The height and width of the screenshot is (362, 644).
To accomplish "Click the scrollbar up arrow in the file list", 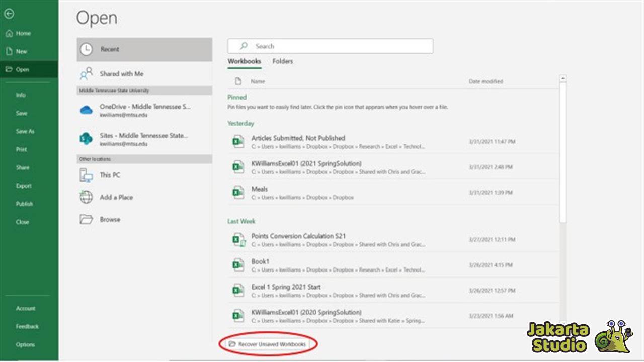I will coord(562,78).
